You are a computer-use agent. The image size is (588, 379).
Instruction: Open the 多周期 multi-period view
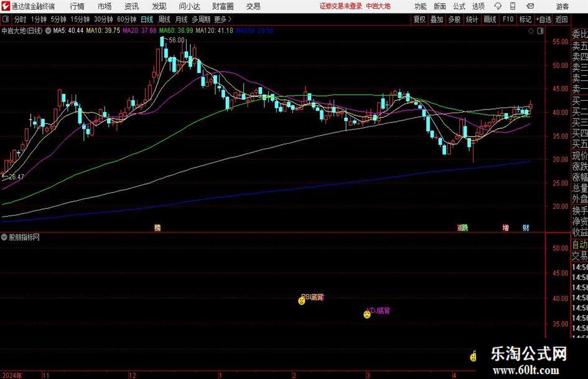point(201,19)
